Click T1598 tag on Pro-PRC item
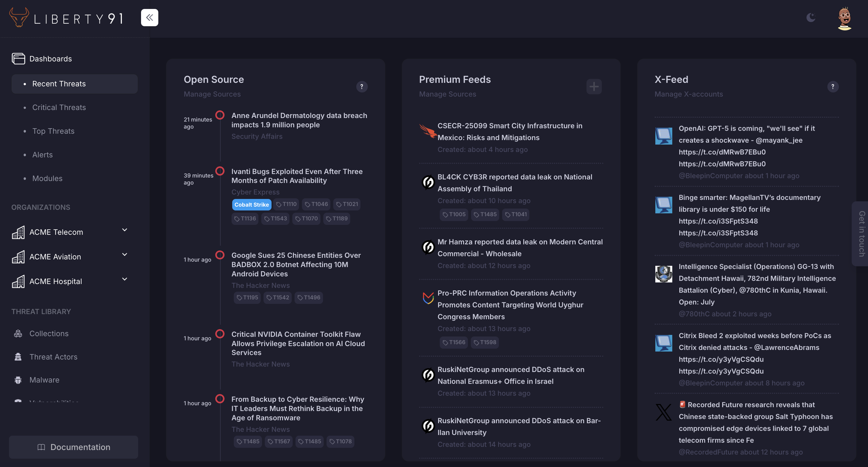Screen dimensions: 868x467 pos(485,342)
